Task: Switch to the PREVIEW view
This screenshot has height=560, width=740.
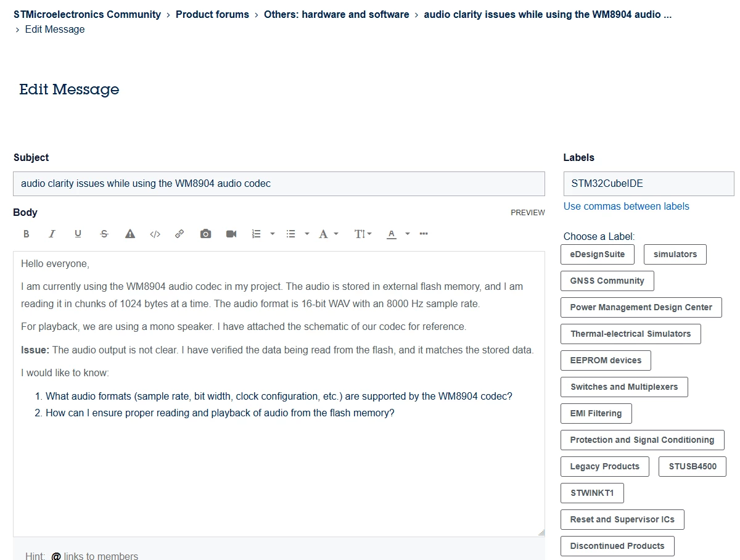Action: click(x=528, y=213)
